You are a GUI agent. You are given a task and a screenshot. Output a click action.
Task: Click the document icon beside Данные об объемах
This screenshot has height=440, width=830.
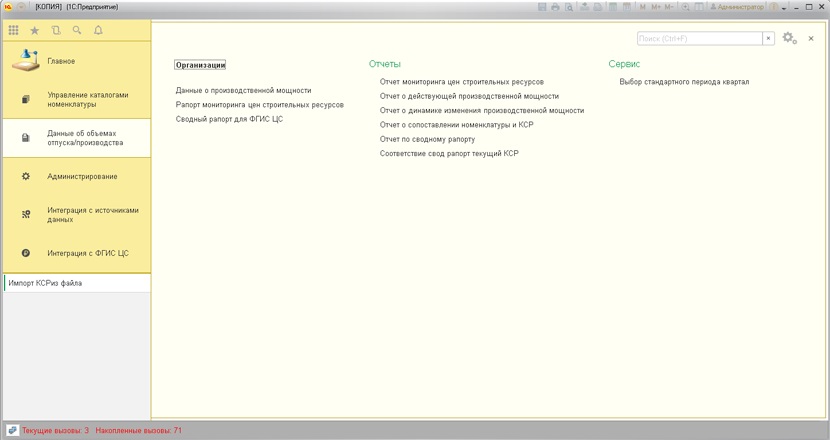pos(25,138)
